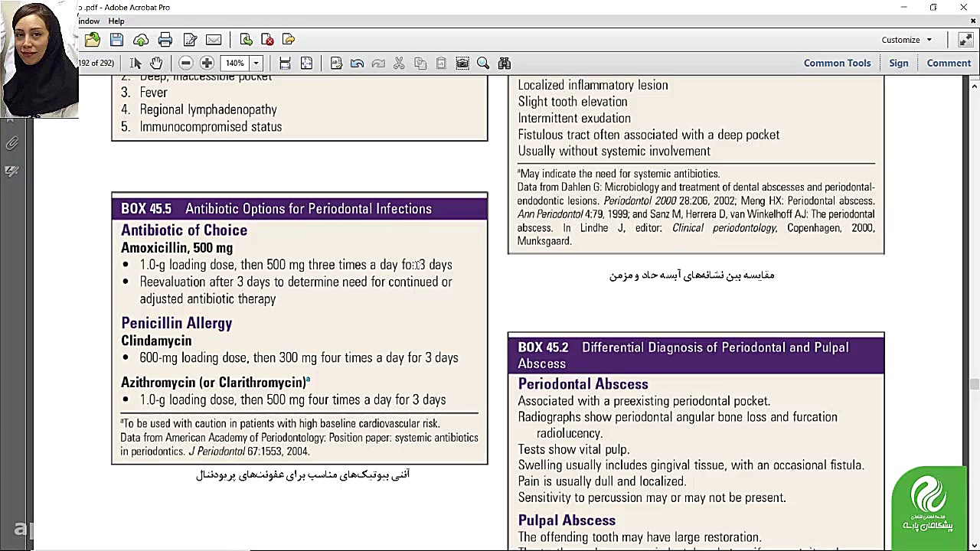Click 'Intermittent exudation' line

574,119
